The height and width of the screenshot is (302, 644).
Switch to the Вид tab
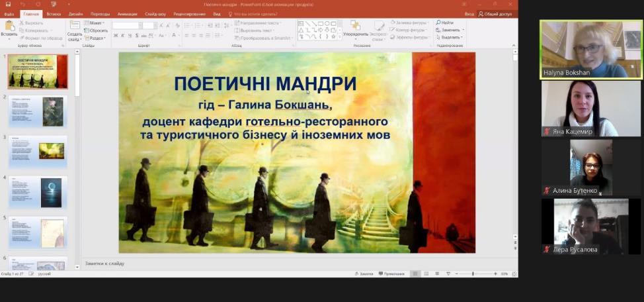pyautogui.click(x=217, y=14)
